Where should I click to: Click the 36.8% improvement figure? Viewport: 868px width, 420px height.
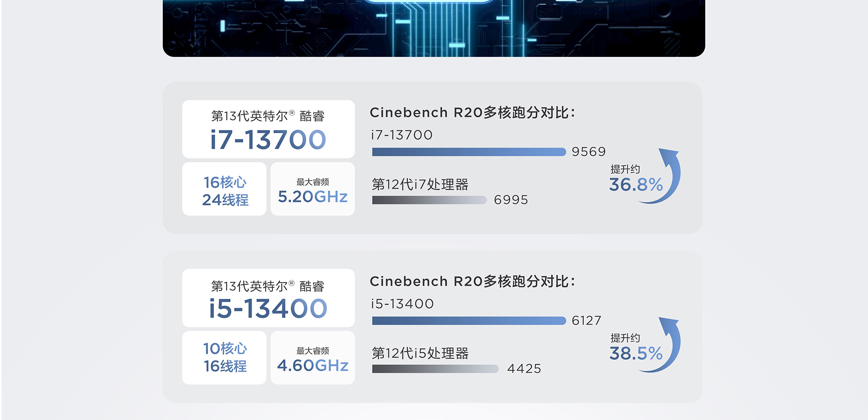click(636, 185)
